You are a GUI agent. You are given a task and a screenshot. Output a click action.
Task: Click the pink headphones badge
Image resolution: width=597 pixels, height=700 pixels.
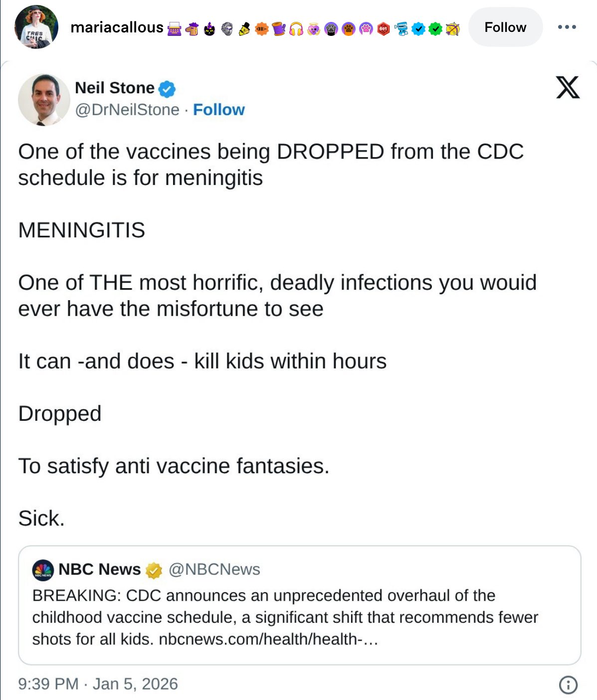tap(296, 29)
